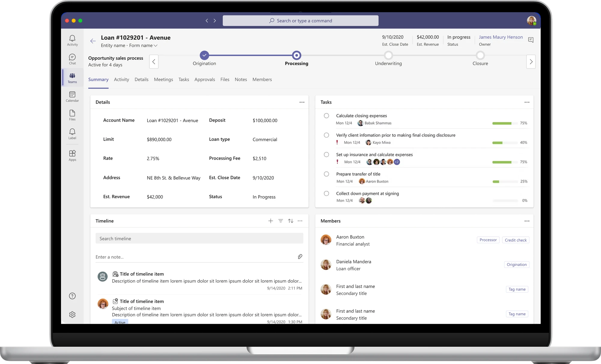Open Settings gear in sidebar
Image resolution: width=601 pixels, height=364 pixels.
coord(72,314)
